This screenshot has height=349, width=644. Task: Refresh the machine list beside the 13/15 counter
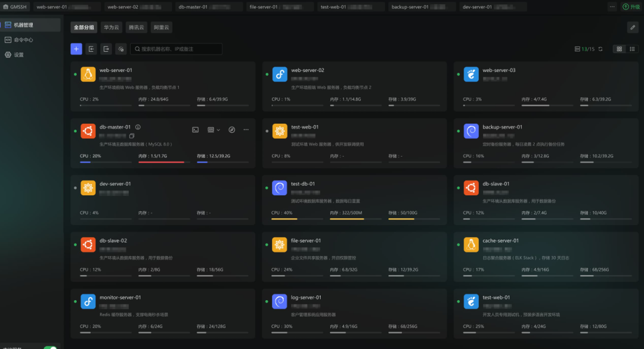coord(600,49)
